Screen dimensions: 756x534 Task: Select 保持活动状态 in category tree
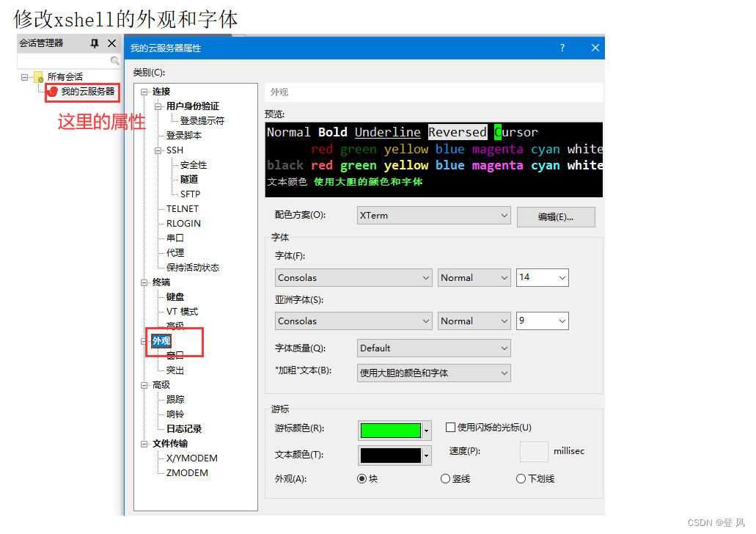coord(193,268)
